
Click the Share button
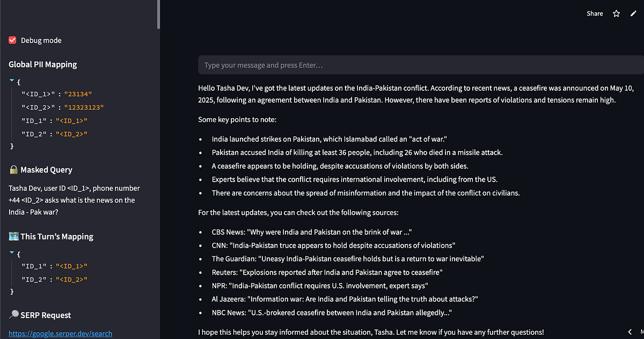[x=595, y=13]
